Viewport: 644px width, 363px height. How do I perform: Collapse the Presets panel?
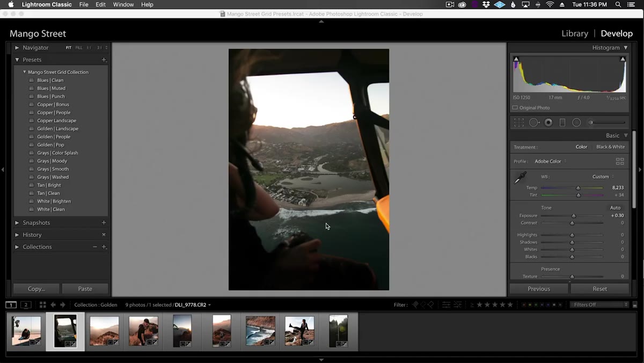(17, 60)
